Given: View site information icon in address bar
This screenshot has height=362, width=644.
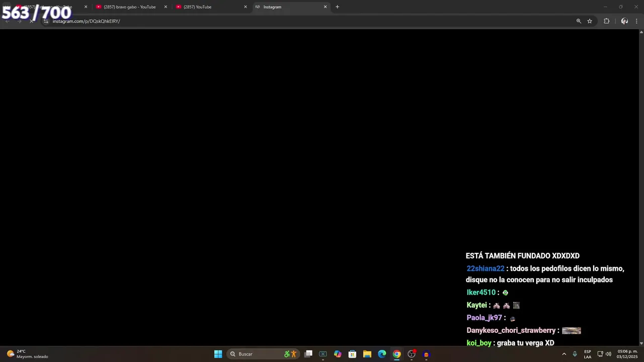Looking at the screenshot, I should click(46, 21).
